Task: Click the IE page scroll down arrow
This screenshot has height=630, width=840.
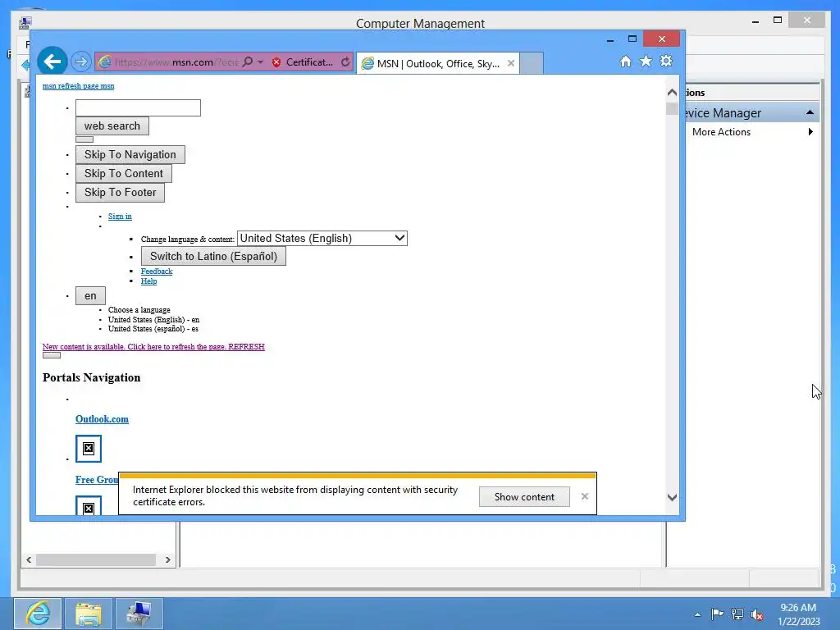Action: (x=673, y=498)
